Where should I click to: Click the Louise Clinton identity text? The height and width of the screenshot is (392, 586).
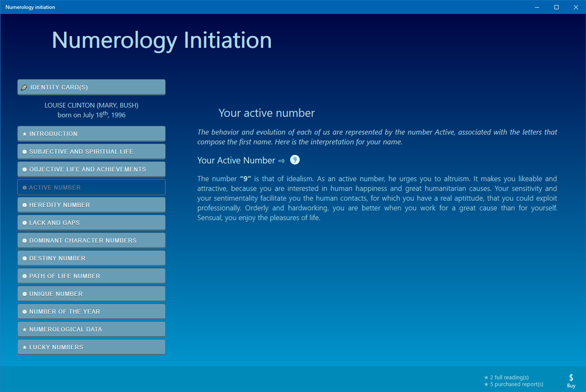(91, 105)
